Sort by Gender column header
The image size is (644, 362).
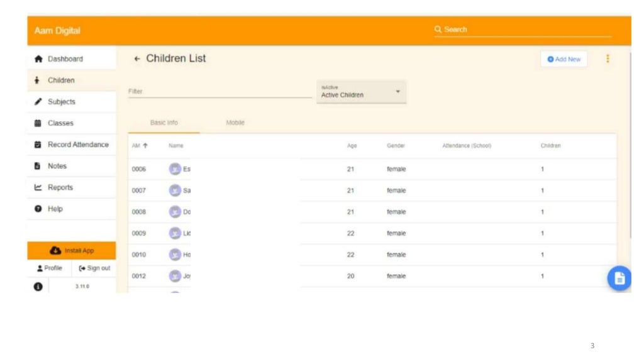[396, 146]
